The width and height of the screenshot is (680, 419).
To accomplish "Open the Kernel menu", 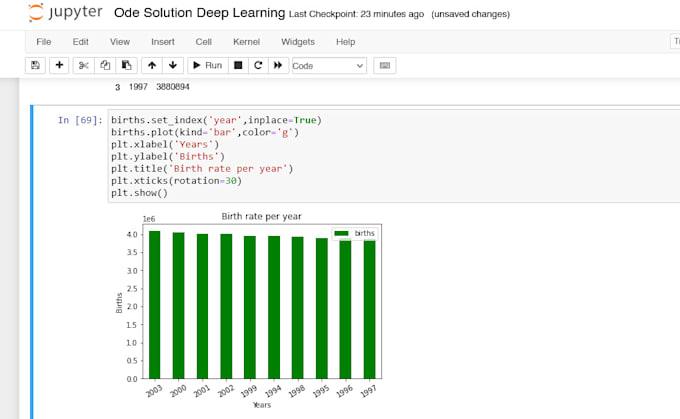I will point(247,42).
